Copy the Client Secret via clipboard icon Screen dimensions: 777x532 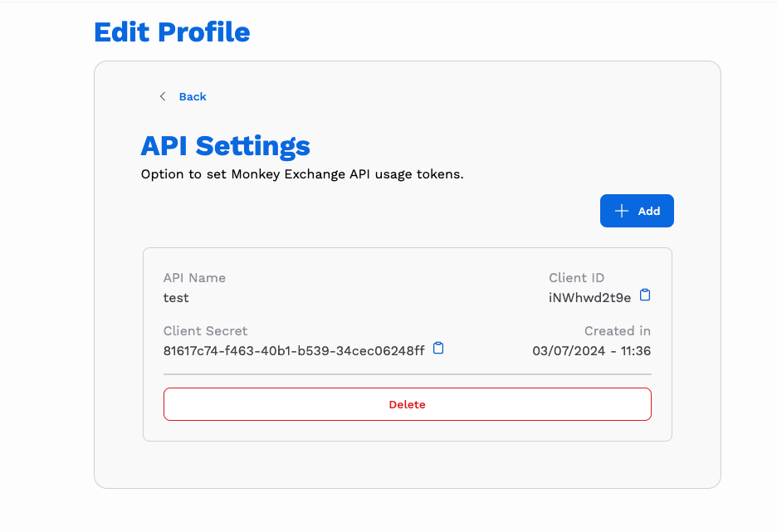coord(439,349)
